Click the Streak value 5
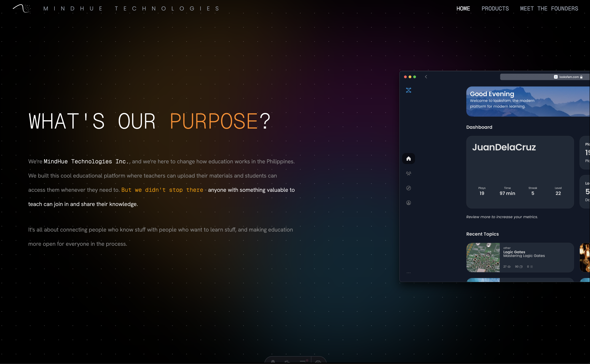590x364 pixels. (x=533, y=193)
